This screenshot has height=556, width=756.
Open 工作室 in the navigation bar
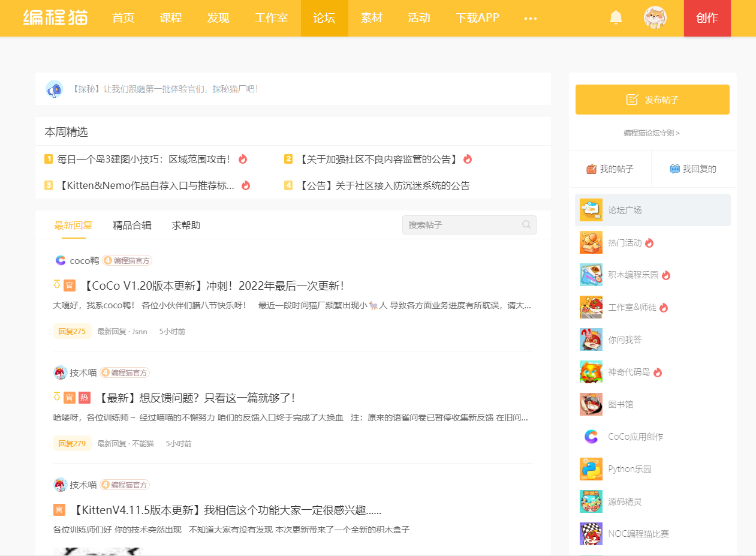tap(272, 17)
